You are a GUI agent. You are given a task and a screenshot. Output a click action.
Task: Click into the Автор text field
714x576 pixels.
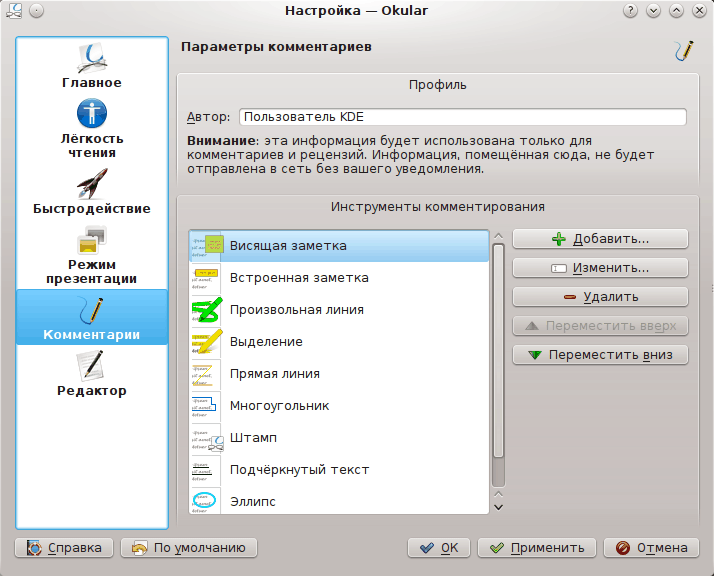click(x=461, y=117)
